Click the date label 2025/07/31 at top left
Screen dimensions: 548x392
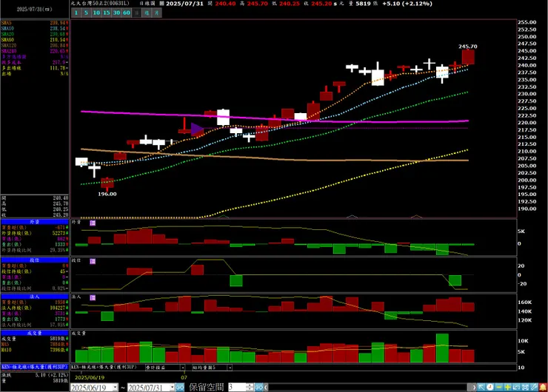click(35, 9)
